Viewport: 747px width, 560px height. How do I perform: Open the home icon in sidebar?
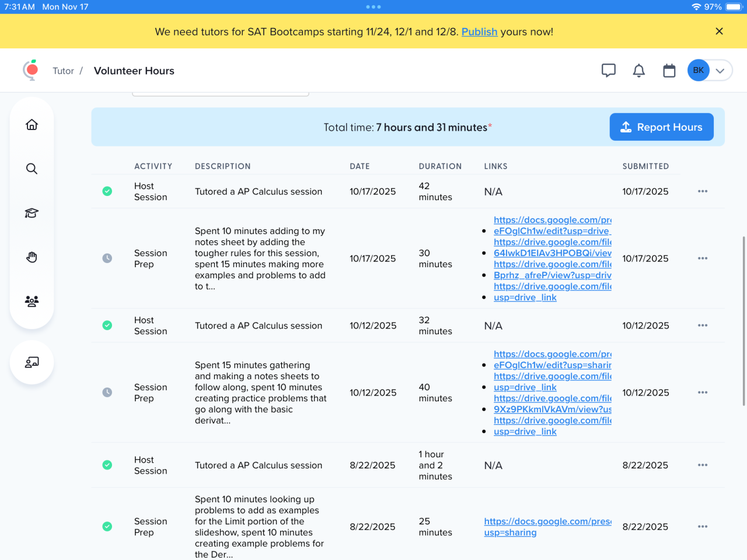(x=32, y=125)
